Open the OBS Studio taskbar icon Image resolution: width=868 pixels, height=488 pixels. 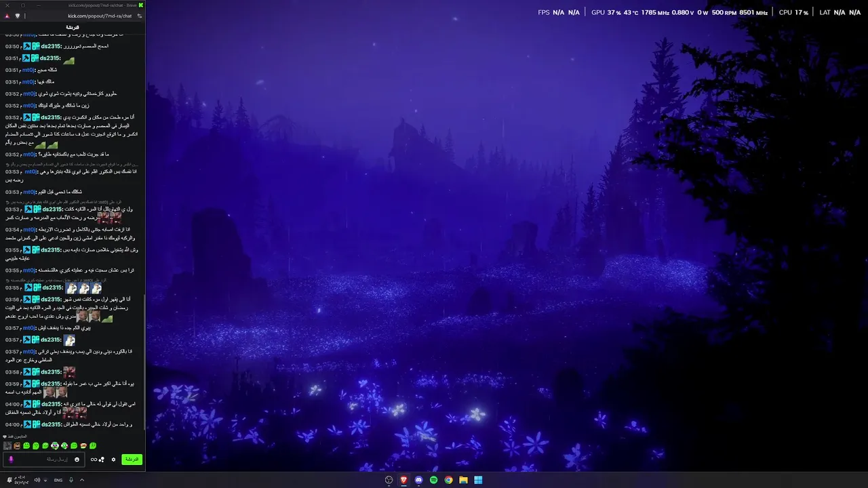(389, 480)
